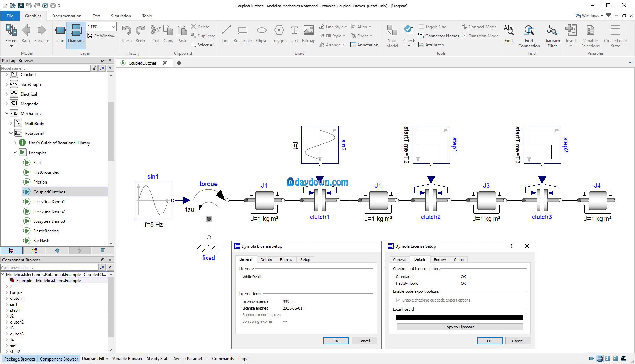Open the Recent models tool

tap(11, 35)
